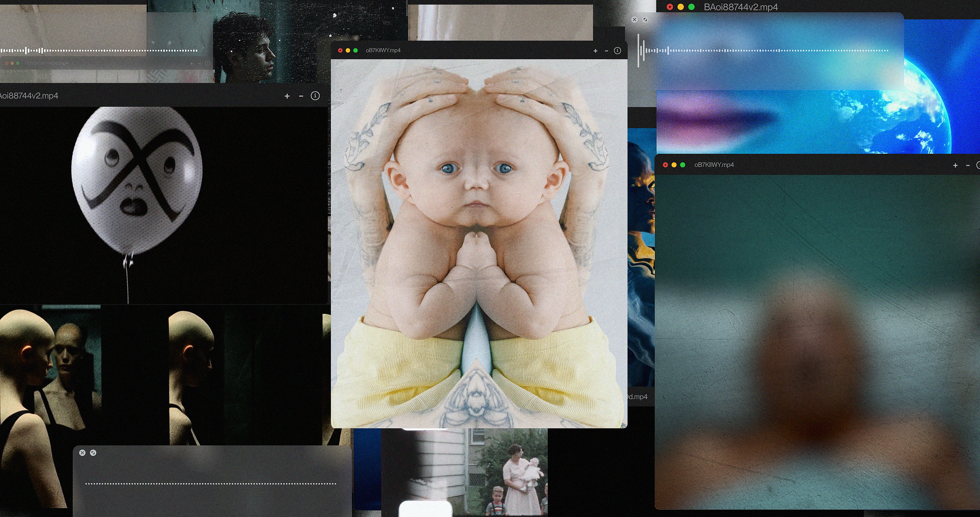Seek in the waveform above the 7kjh3AceVVkj0d.mp4 window
The height and width of the screenshot is (517, 980).
(x=99, y=50)
